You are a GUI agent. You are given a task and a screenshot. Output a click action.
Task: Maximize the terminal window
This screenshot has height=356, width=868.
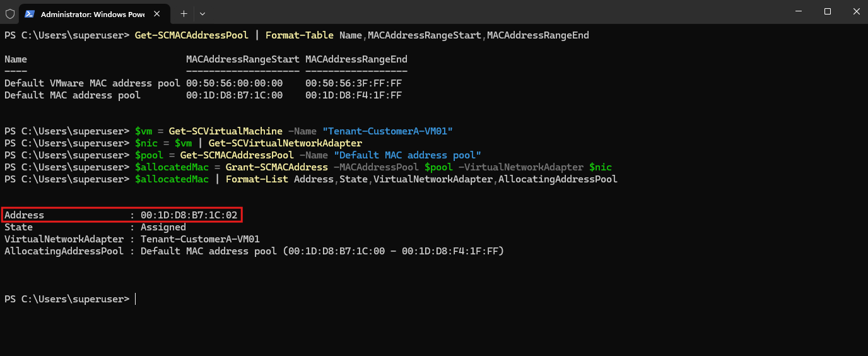[x=828, y=11]
